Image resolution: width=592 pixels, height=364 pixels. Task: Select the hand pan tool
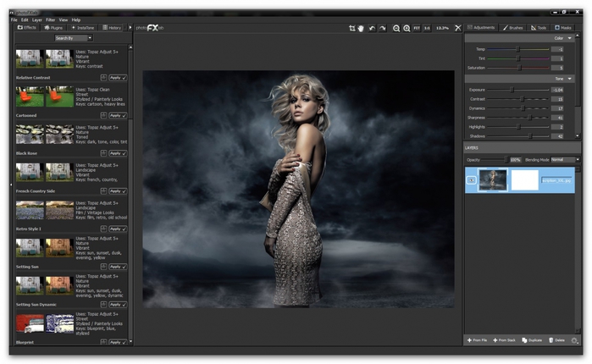point(361,28)
